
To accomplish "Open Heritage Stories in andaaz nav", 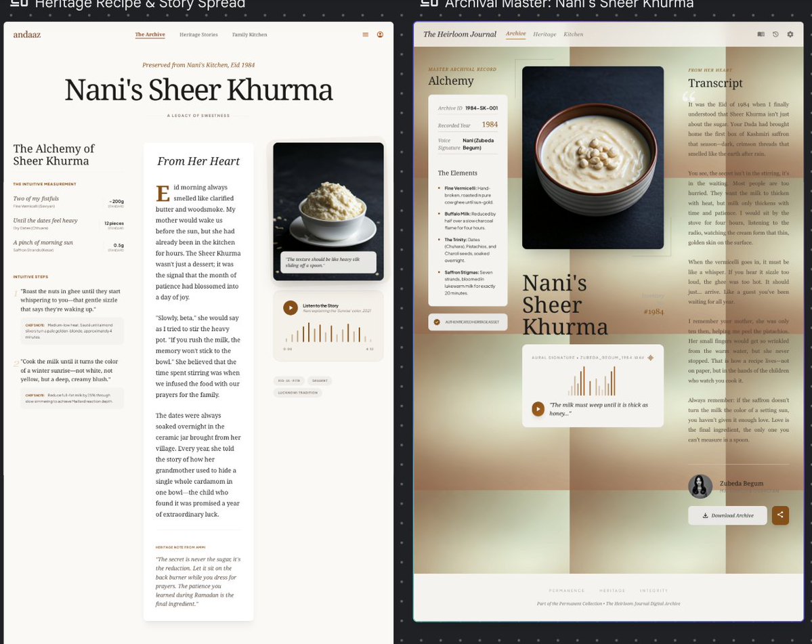I will 198,35.
